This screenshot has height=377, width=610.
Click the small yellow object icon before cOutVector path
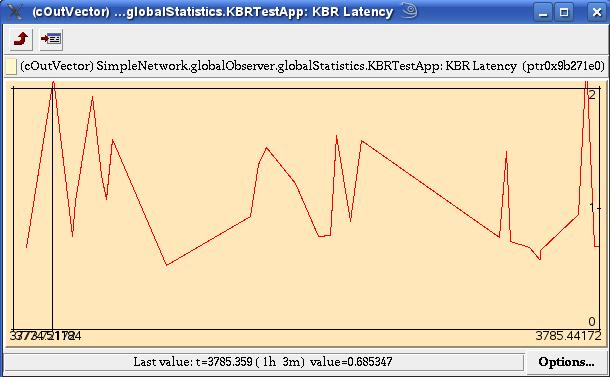coord(11,67)
